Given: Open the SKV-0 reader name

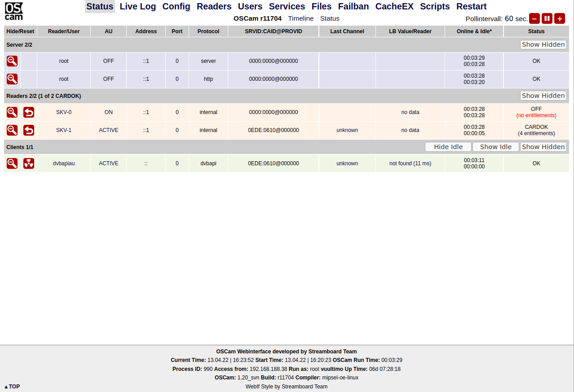Looking at the screenshot, I should point(64,112).
